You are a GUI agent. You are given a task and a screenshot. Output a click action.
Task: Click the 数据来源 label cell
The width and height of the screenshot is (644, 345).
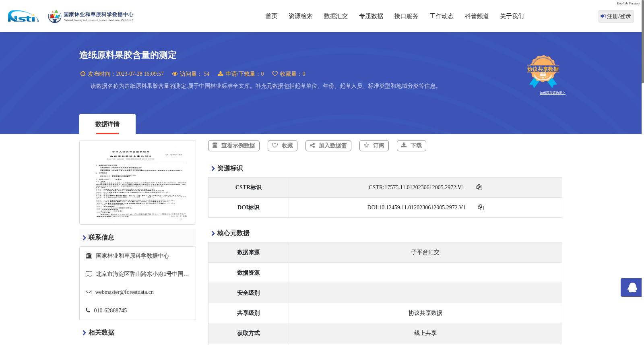click(x=248, y=252)
